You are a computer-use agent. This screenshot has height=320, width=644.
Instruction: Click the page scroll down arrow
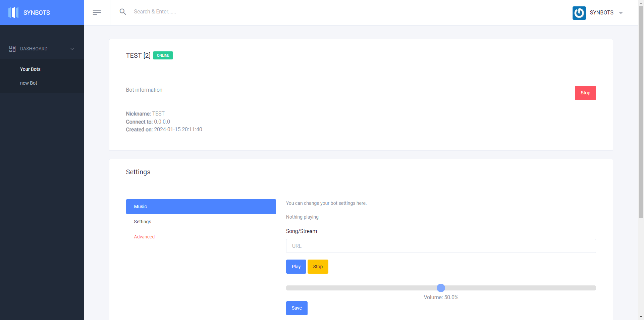[x=641, y=317]
